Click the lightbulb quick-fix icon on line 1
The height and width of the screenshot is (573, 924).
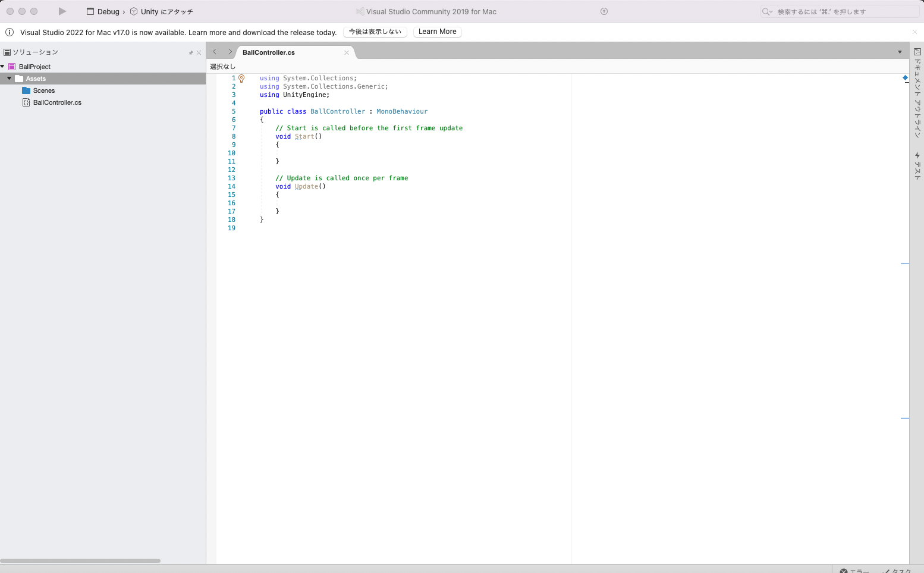point(241,79)
